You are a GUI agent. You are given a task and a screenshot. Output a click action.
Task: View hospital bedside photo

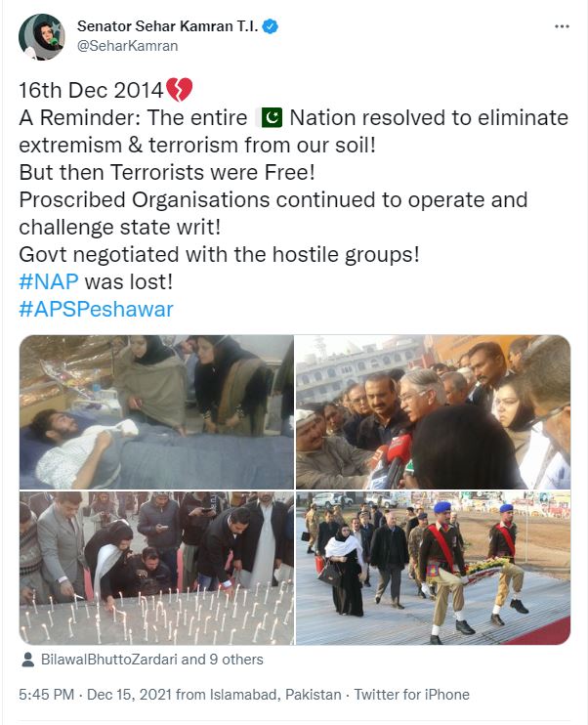pyautogui.click(x=156, y=412)
